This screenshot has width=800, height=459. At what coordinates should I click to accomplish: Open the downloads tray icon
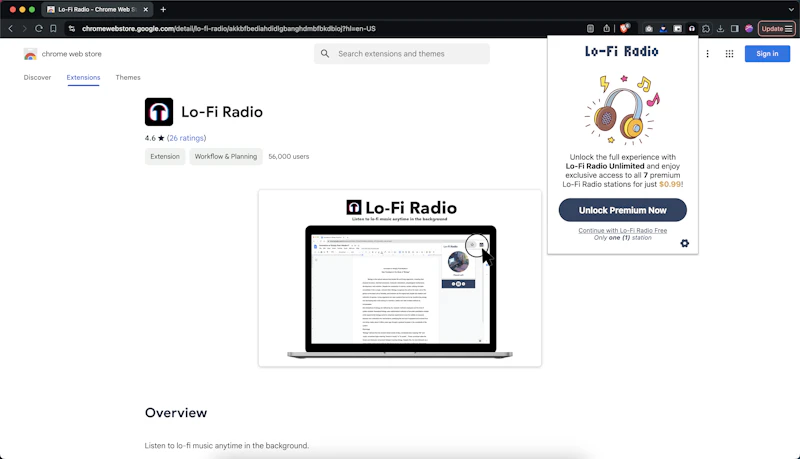coord(720,29)
